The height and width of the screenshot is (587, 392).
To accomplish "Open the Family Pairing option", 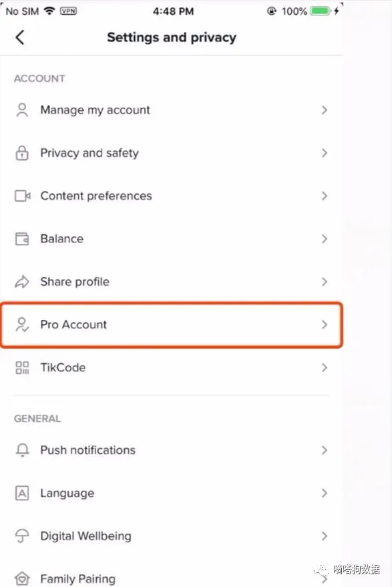I will pyautogui.click(x=172, y=577).
